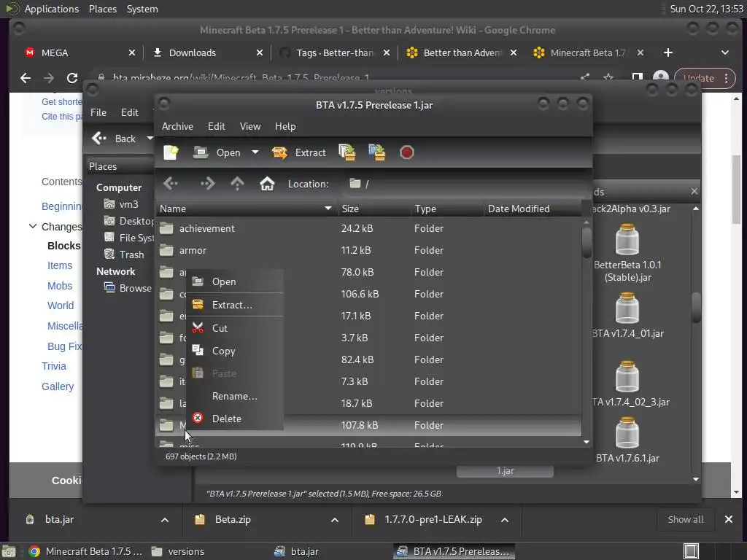Click the Extract toolbar button
Screen dimensions: 747x560
pos(299,152)
